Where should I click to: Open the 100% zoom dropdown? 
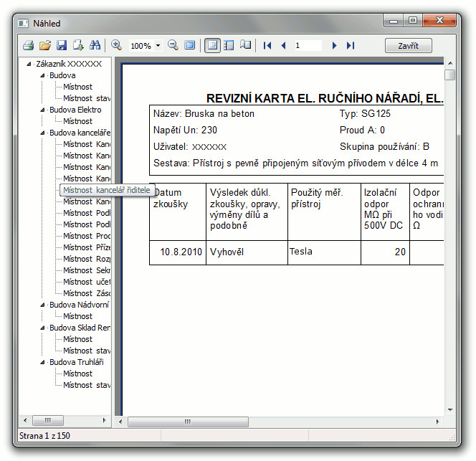pyautogui.click(x=158, y=46)
